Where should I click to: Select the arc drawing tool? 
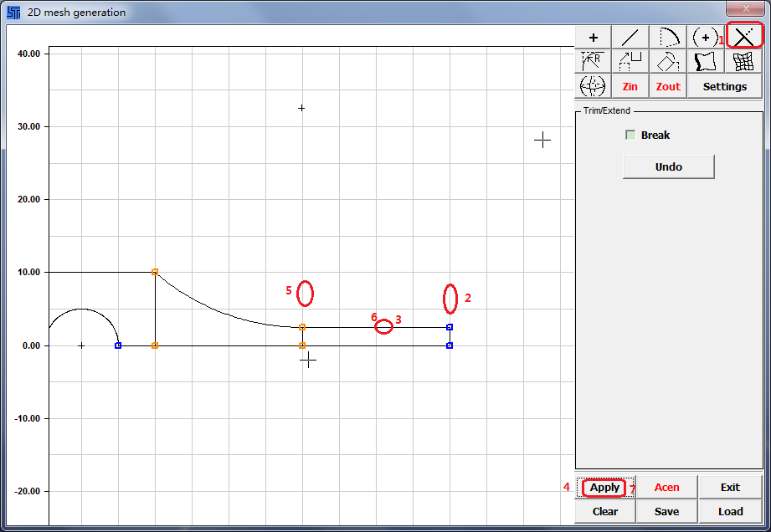point(668,38)
